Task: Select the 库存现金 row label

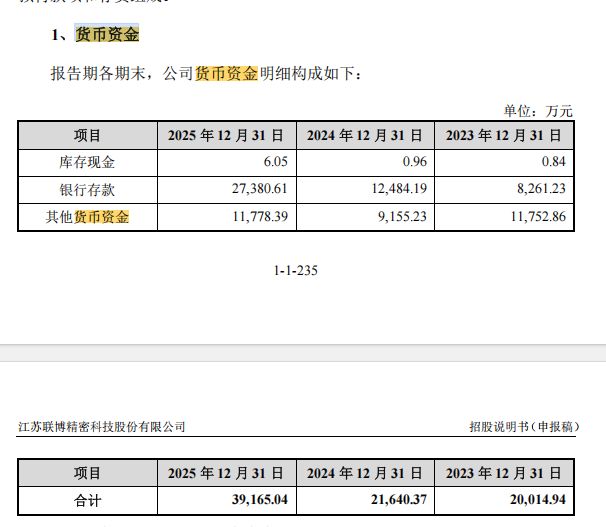Action: pyautogui.click(x=87, y=162)
